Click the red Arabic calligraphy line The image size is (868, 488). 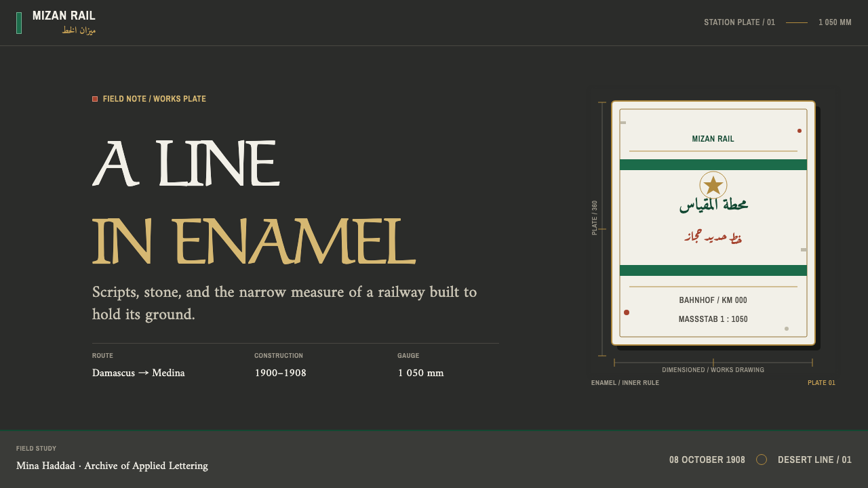[713, 237]
